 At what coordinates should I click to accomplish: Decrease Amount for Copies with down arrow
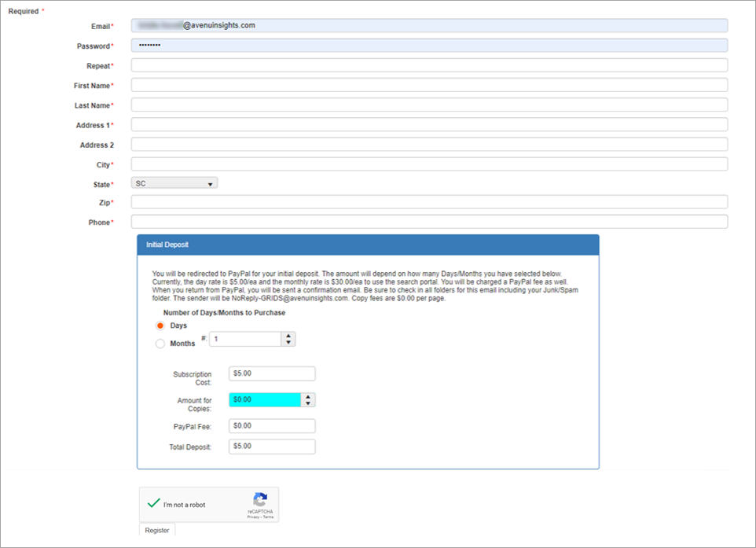pos(308,403)
